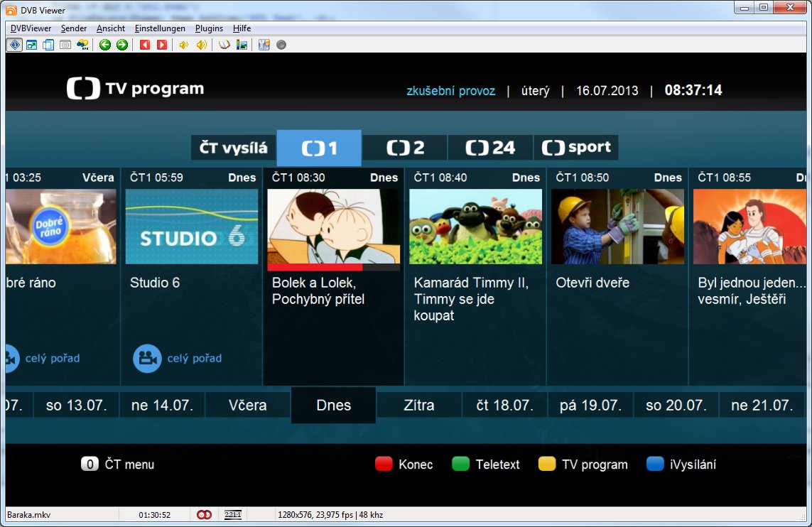Image resolution: width=812 pixels, height=527 pixels.
Task: Select the so 13.07. day
Action: point(77,405)
